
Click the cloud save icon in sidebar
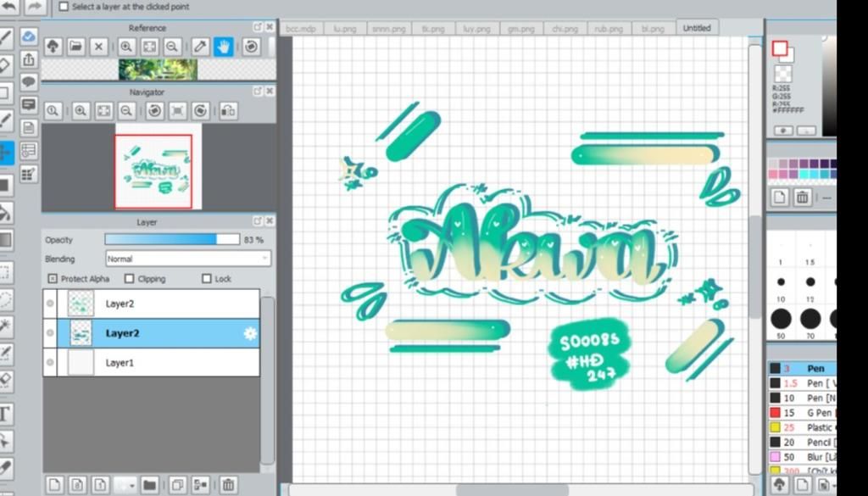(29, 36)
